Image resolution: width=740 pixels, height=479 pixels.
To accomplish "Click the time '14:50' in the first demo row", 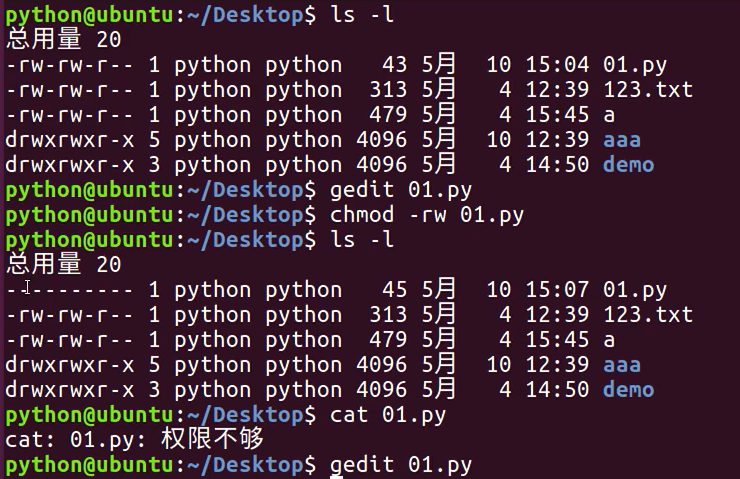I will (x=557, y=165).
